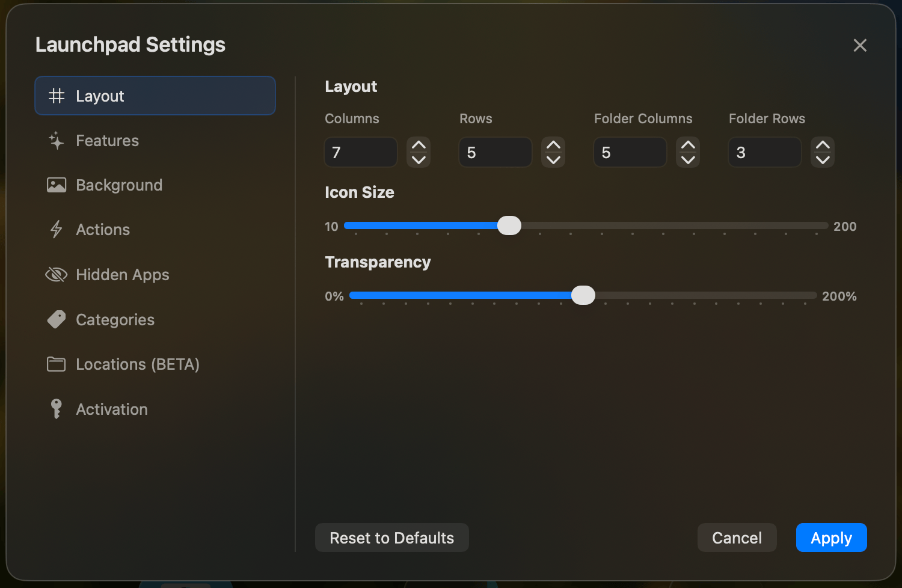
Task: Select the key icon for Activation
Action: pos(55,409)
